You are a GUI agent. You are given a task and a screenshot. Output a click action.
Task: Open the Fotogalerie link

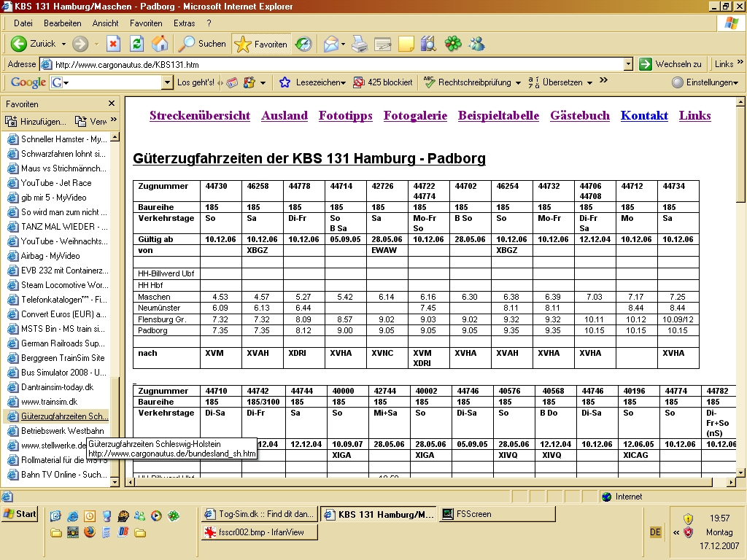point(415,116)
